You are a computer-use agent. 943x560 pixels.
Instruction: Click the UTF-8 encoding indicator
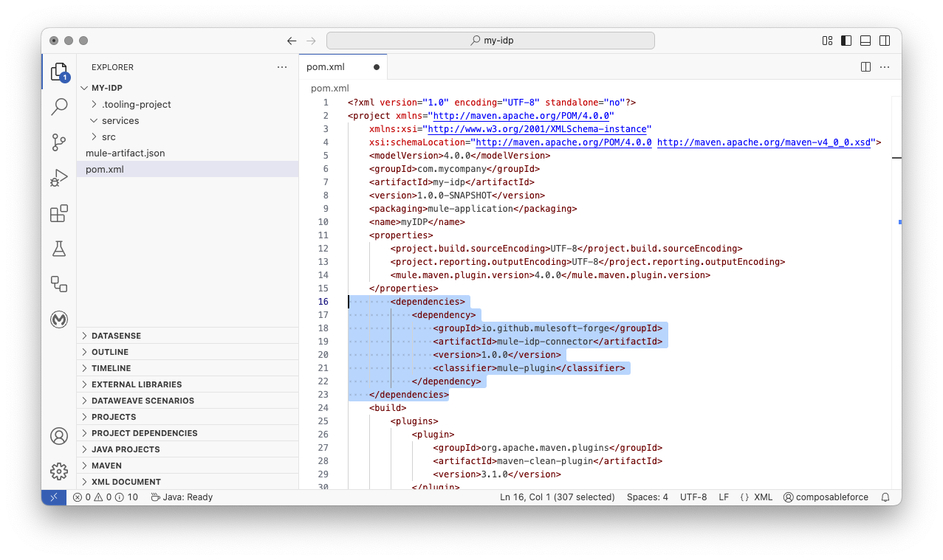point(693,497)
